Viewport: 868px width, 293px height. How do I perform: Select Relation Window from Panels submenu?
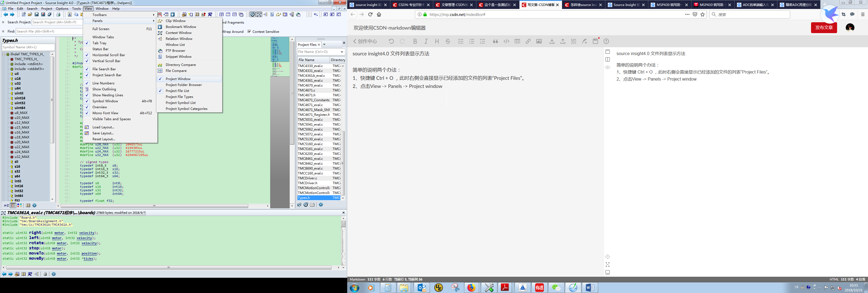coord(179,39)
